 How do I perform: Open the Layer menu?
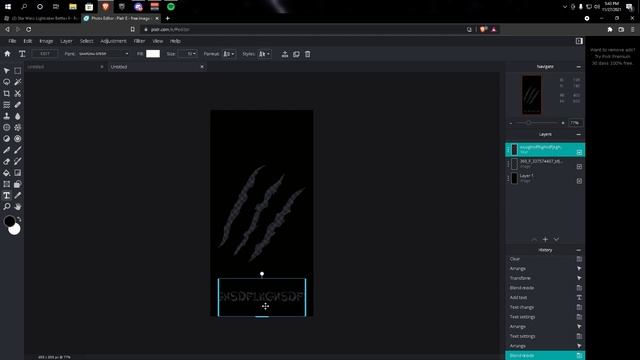coord(66,41)
